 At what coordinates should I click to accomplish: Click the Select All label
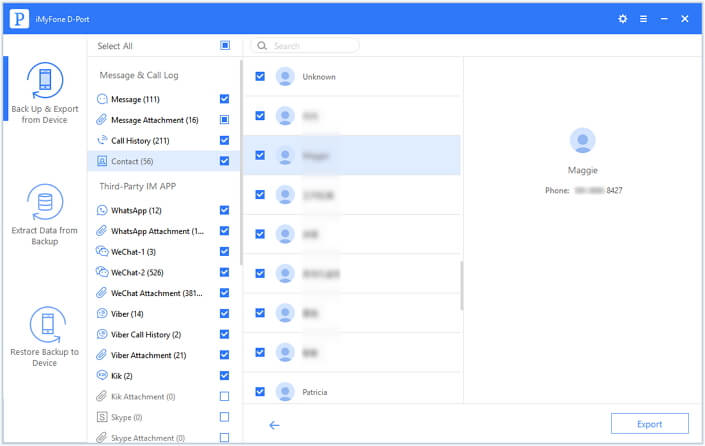[x=115, y=46]
